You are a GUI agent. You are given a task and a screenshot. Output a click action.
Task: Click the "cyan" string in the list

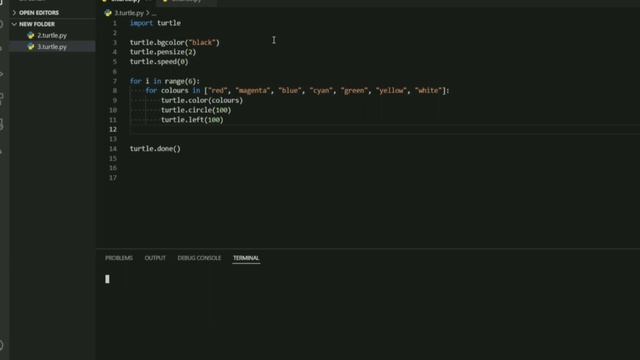click(321, 91)
